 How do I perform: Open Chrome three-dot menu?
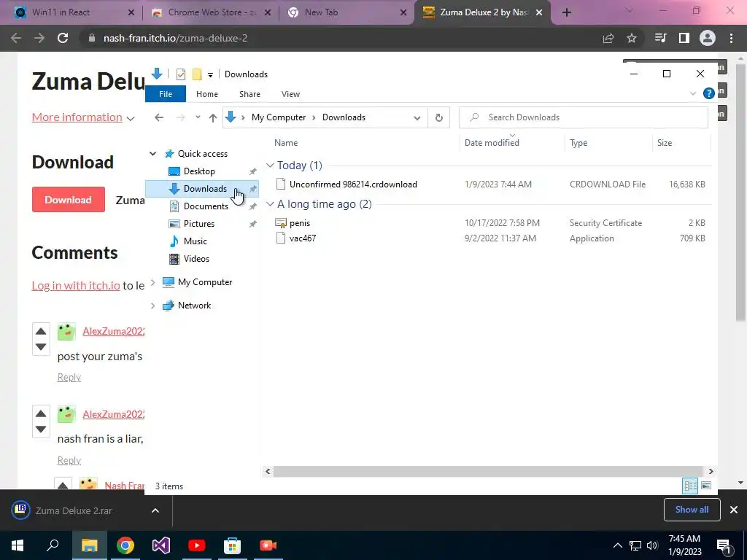click(731, 38)
